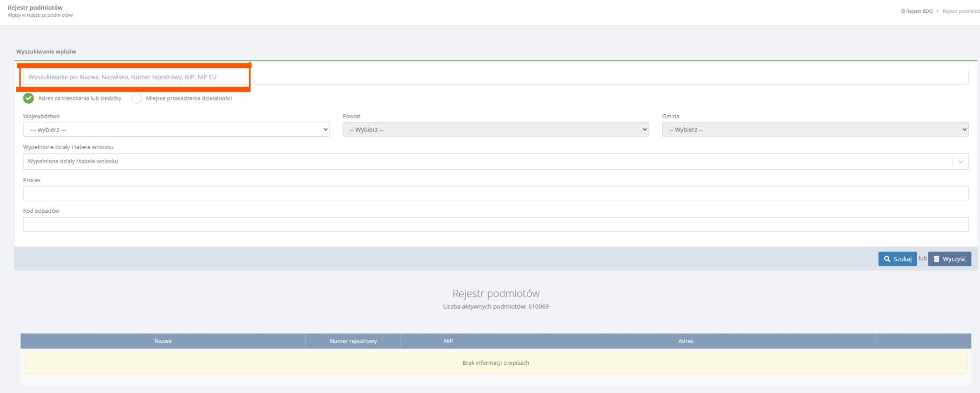This screenshot has height=393, width=980.
Task: Click the Nazwa column header
Action: tap(163, 341)
